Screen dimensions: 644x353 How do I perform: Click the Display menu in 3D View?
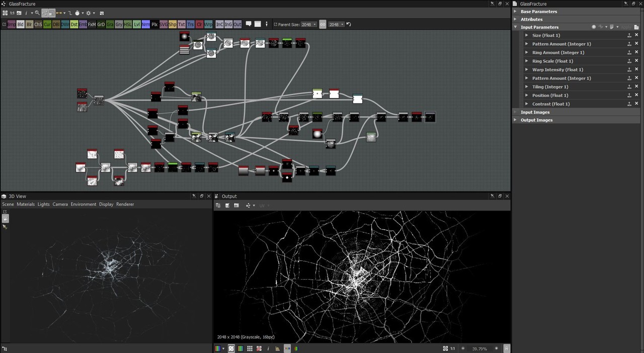(x=106, y=204)
